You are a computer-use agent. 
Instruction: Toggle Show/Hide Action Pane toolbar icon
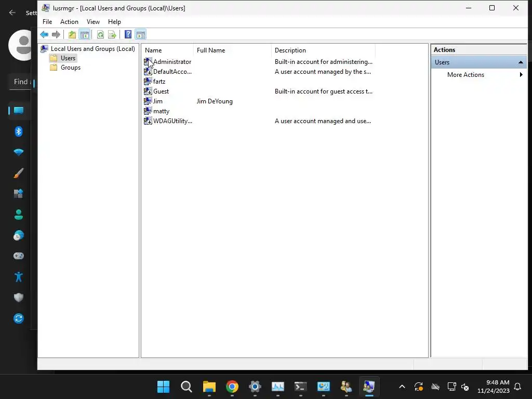click(x=140, y=34)
